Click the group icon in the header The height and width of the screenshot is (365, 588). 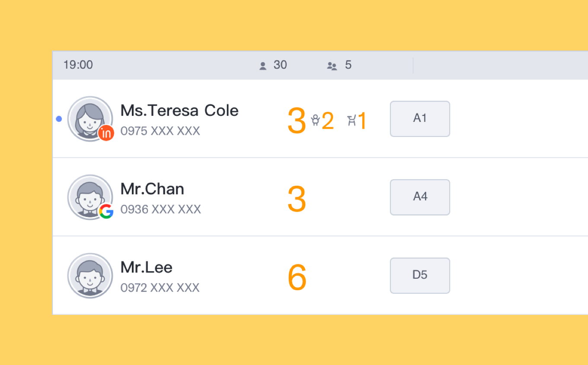pos(332,66)
